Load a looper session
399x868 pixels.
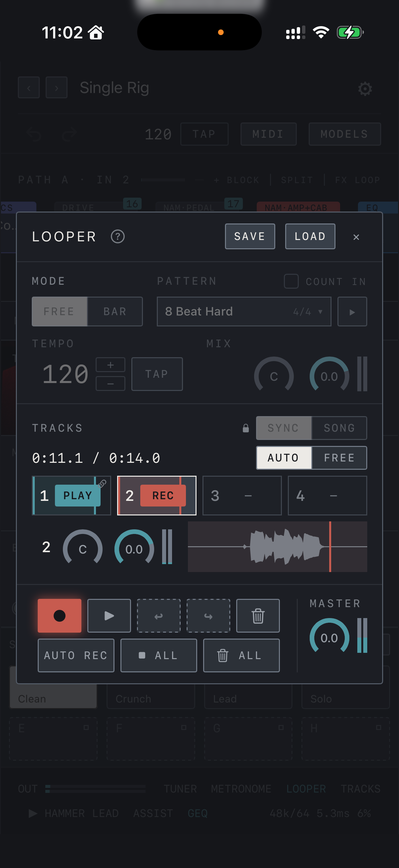pyautogui.click(x=310, y=236)
